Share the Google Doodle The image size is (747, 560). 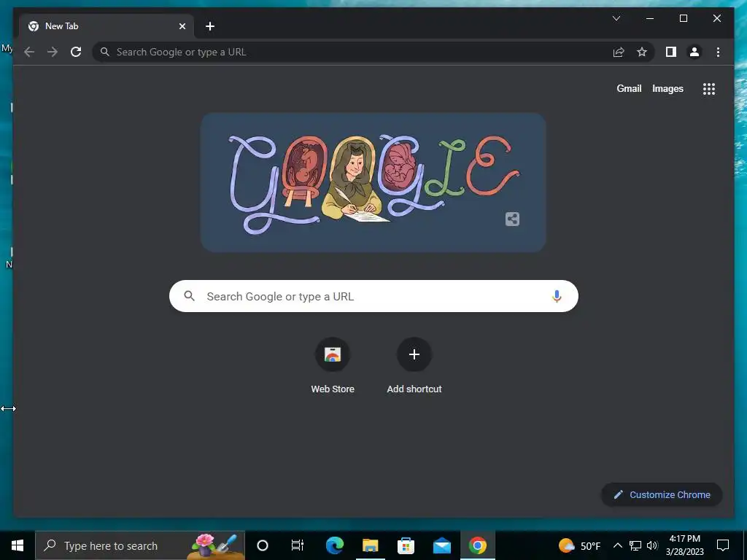click(512, 219)
